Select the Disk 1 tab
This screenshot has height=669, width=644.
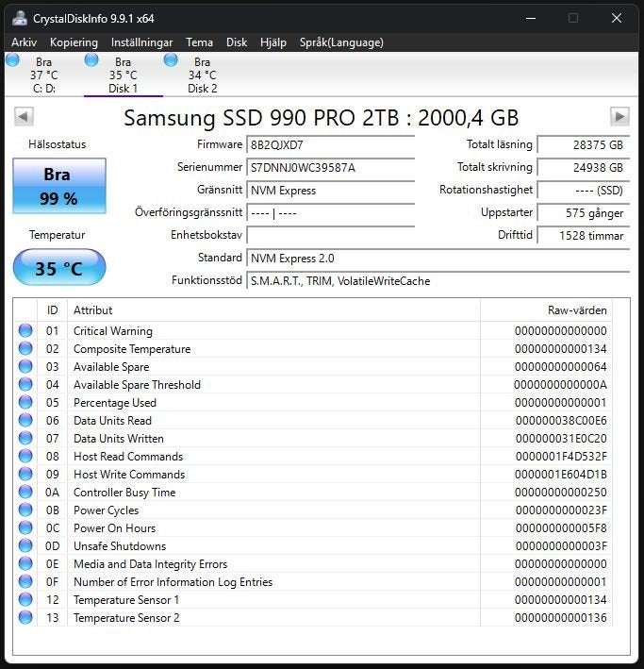pos(124,75)
